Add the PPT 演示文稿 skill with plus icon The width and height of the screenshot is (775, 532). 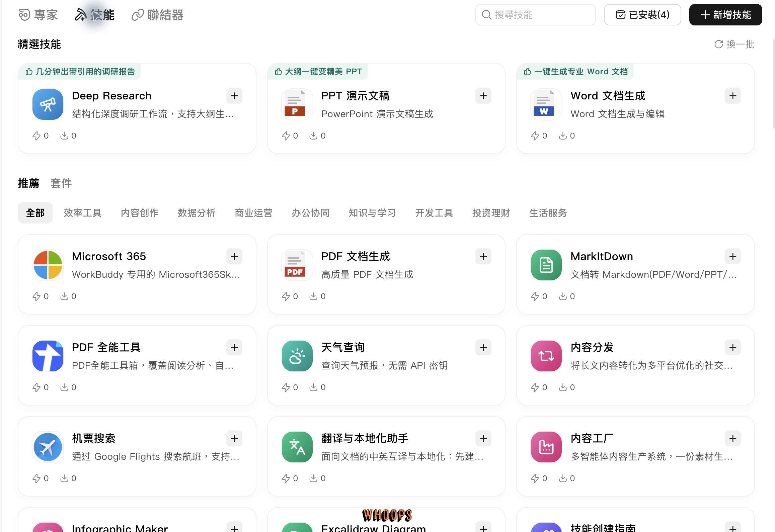coord(483,96)
